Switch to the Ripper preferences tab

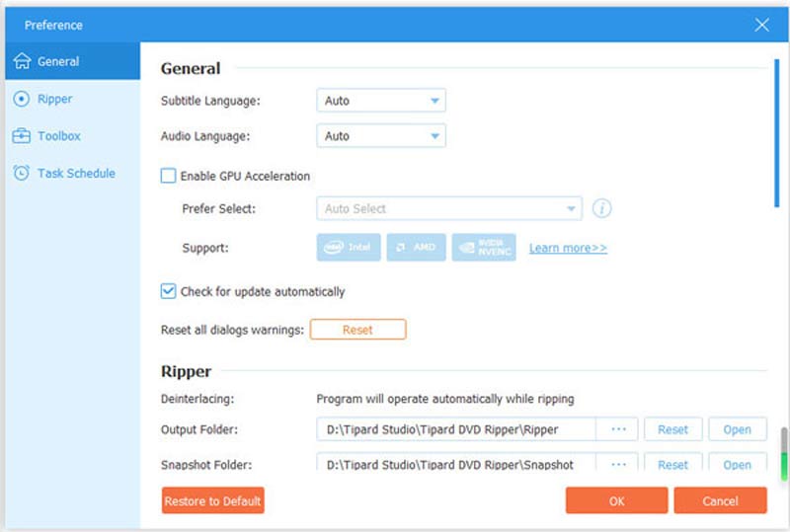(54, 99)
